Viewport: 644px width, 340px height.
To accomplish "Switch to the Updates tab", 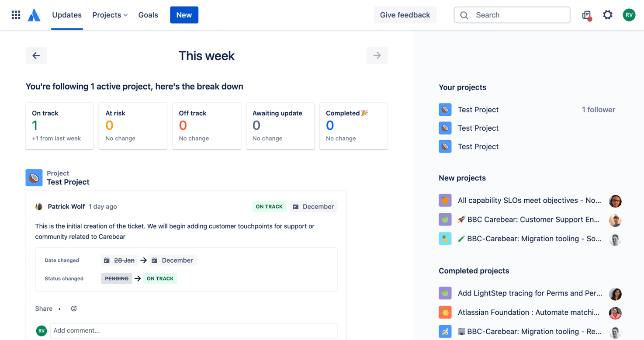I will [66, 14].
